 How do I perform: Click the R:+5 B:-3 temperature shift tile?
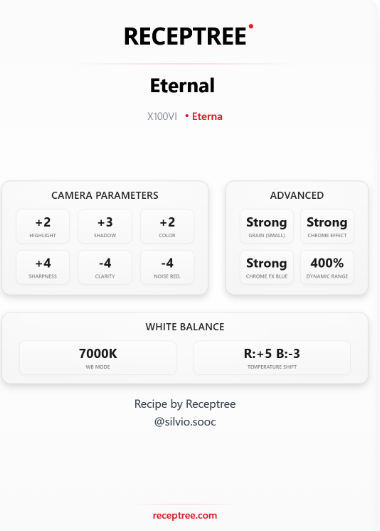tap(272, 358)
